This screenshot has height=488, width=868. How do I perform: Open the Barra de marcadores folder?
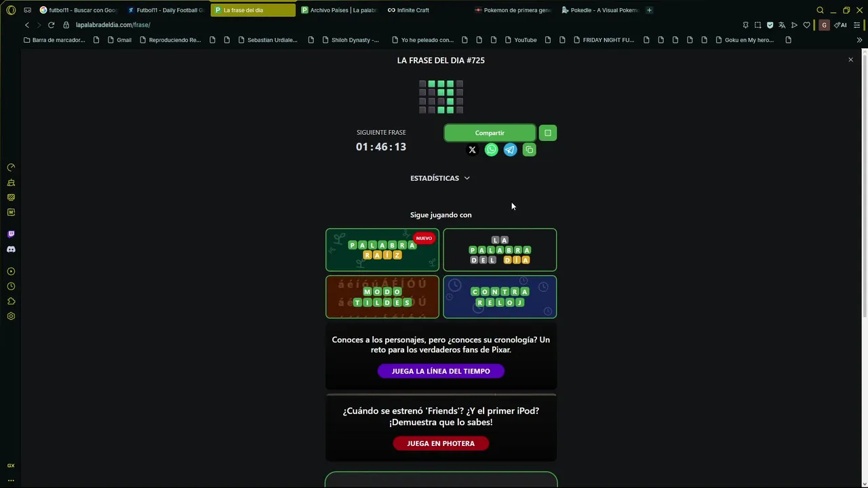coord(54,40)
